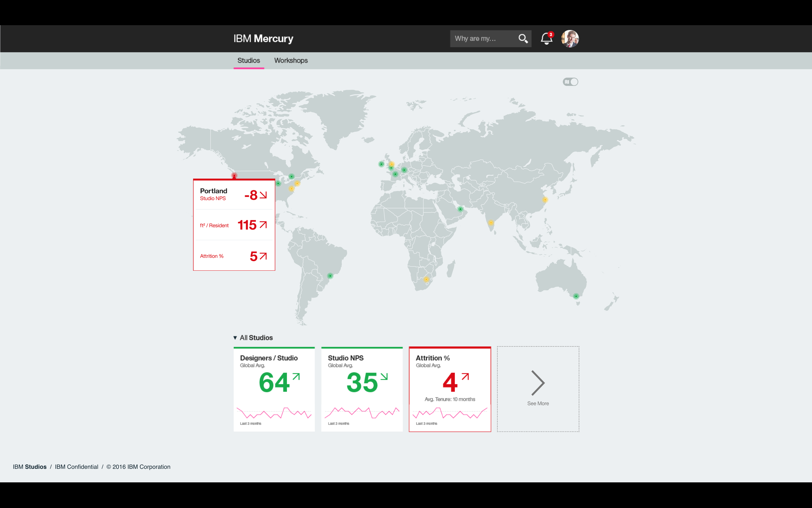Open the user profile avatar

[x=570, y=38]
